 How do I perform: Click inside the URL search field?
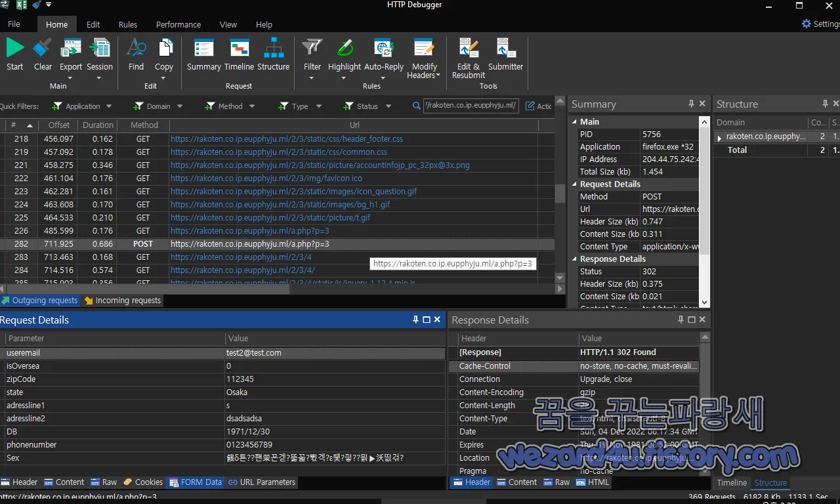point(471,106)
